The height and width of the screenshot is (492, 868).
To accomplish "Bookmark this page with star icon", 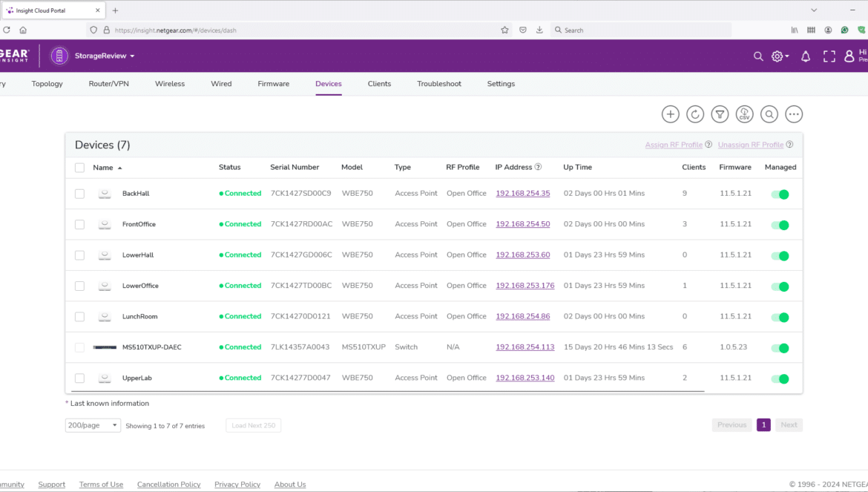I will coord(504,30).
